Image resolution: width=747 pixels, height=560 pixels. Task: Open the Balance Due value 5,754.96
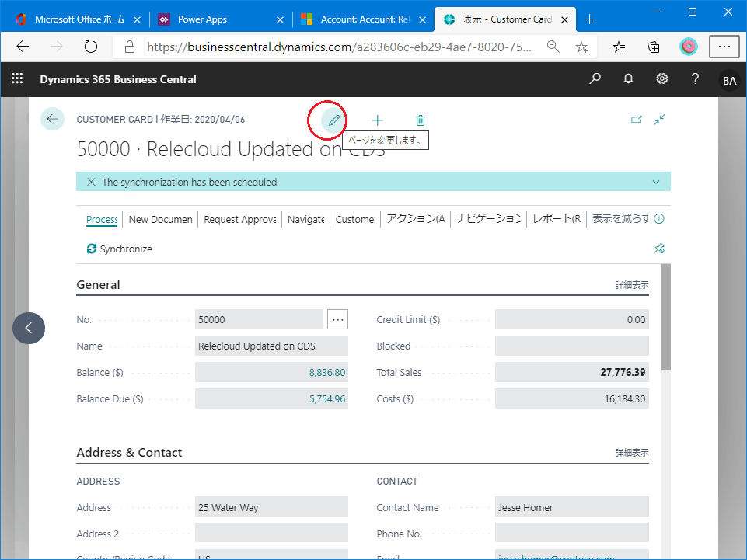326,398
